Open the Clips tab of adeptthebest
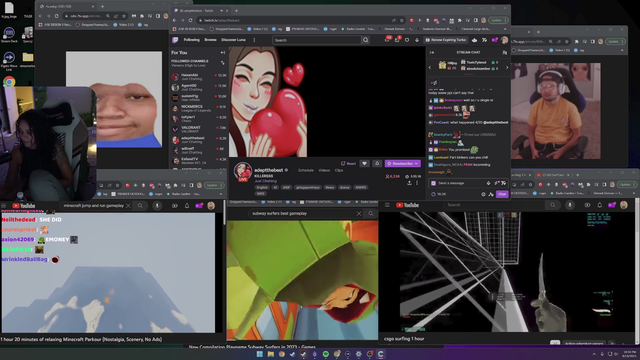 click(339, 170)
